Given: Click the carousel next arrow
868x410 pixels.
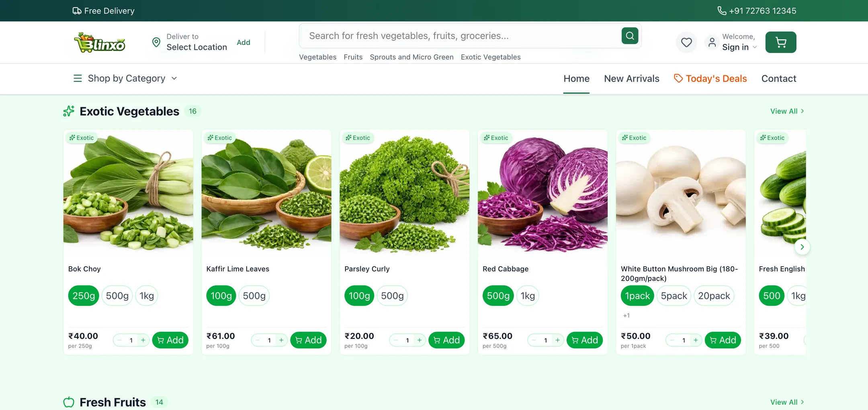Looking at the screenshot, I should tap(802, 247).
